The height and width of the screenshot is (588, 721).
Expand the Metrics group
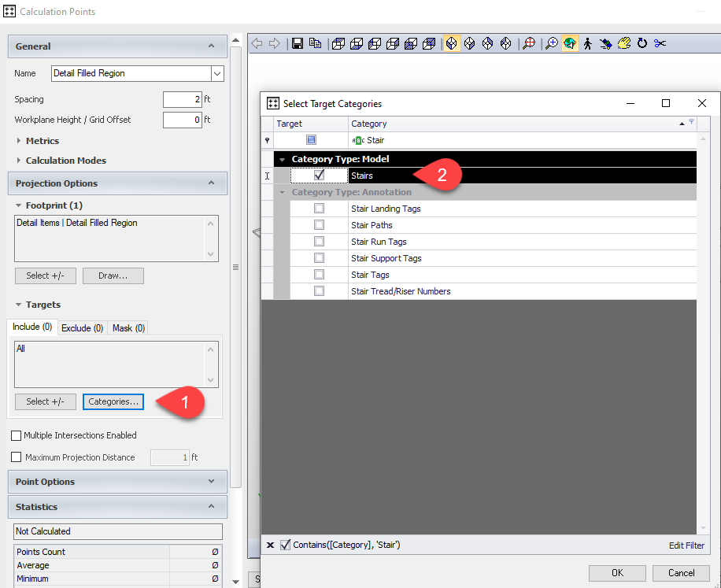tap(19, 141)
